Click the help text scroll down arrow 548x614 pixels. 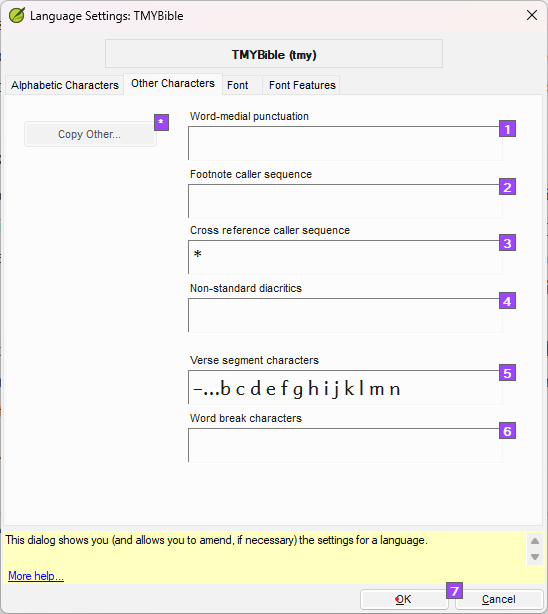[535, 557]
